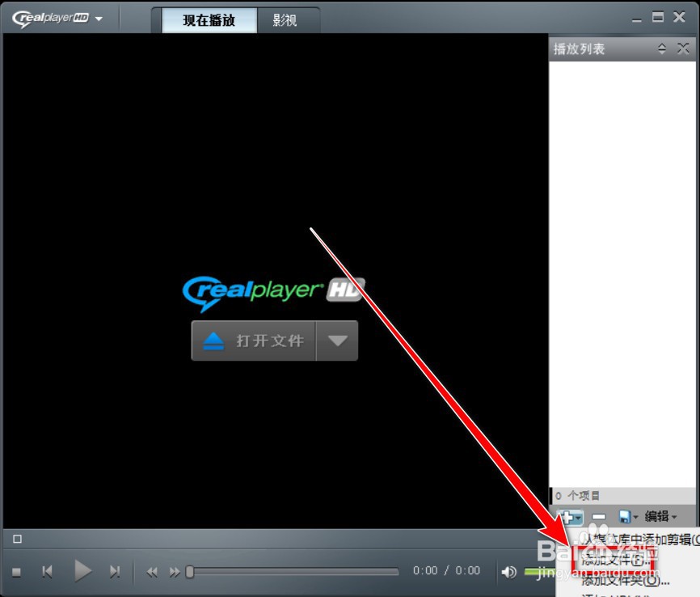Screen dimensions: 700x597
Task: Click the 0:00 / 0:00 time display
Action: click(x=446, y=570)
